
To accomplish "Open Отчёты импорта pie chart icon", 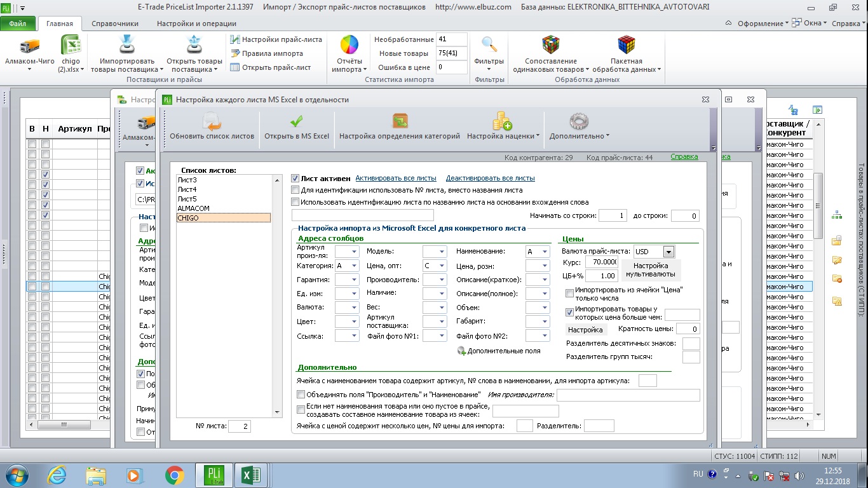I will click(x=349, y=46).
